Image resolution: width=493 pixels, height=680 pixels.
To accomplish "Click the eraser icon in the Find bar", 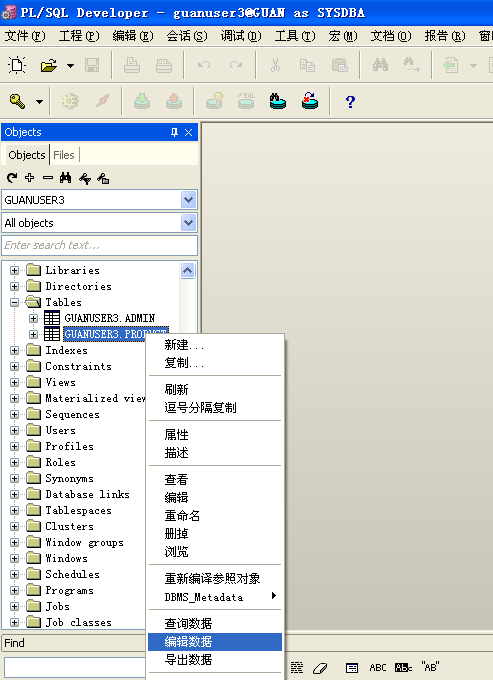I will tap(320, 668).
